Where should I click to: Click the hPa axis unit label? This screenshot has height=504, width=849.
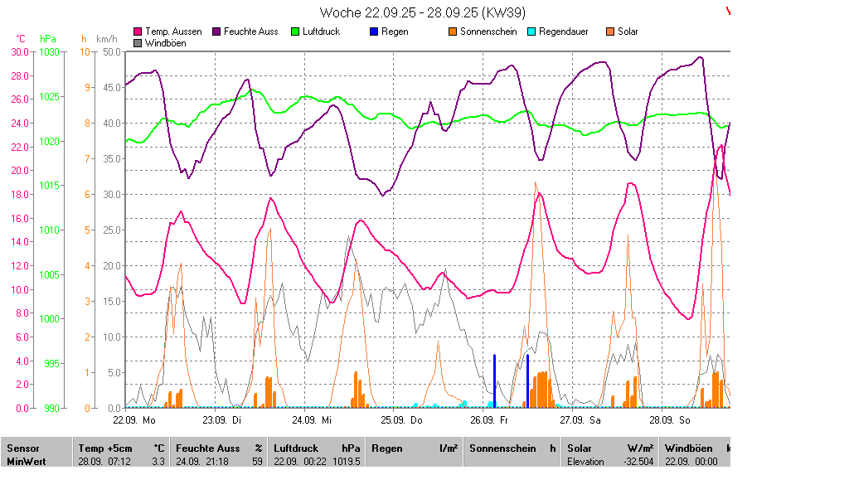(48, 39)
